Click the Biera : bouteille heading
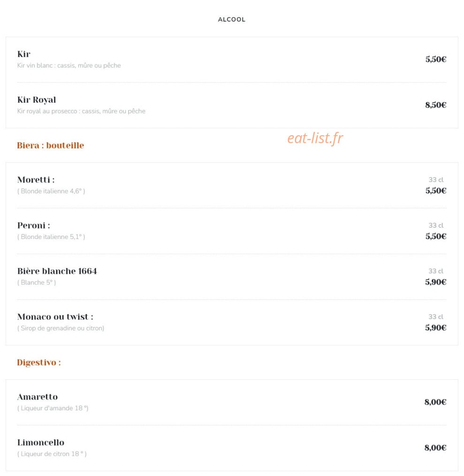Viewport: 464px width, 476px height. (50, 145)
